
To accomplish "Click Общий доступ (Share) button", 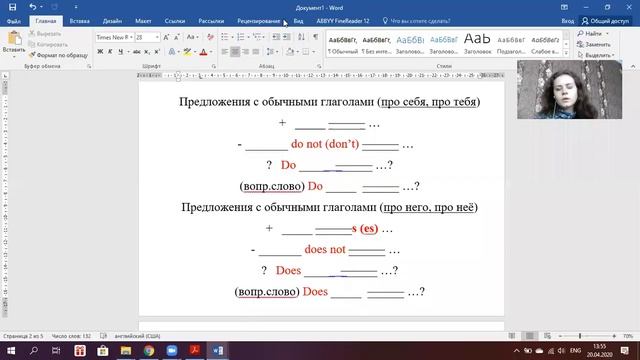I will [606, 21].
